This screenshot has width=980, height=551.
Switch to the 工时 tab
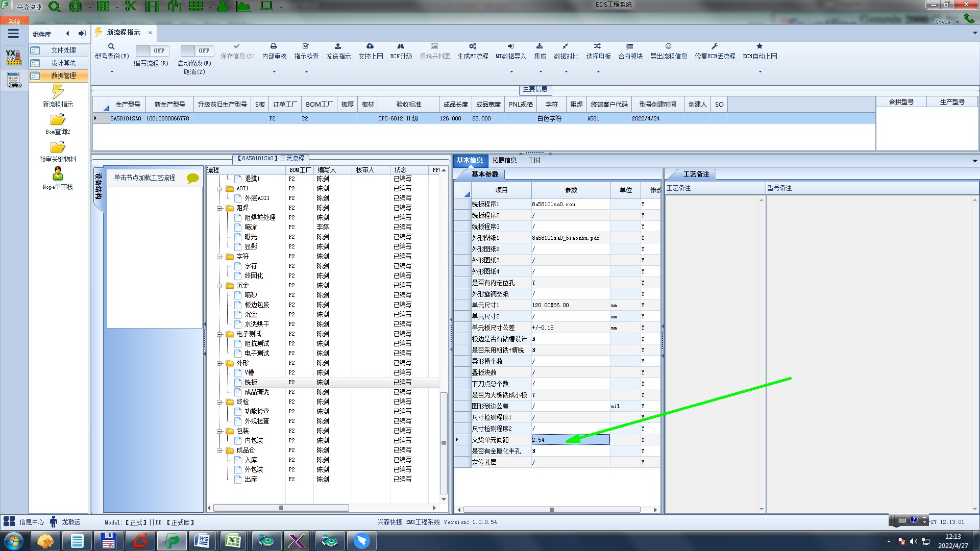pos(534,160)
